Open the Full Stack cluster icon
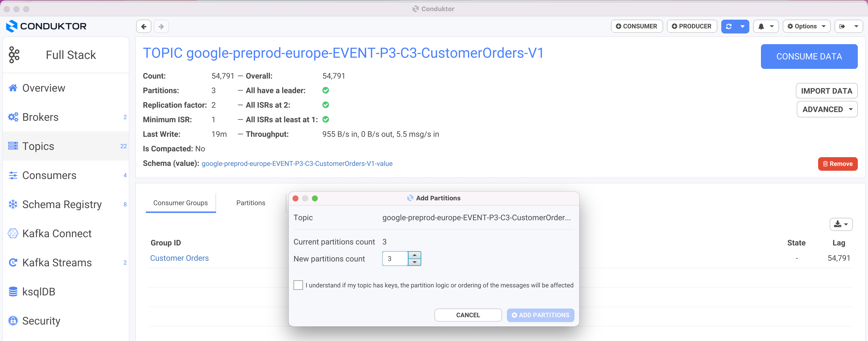868x341 pixels. [x=14, y=55]
